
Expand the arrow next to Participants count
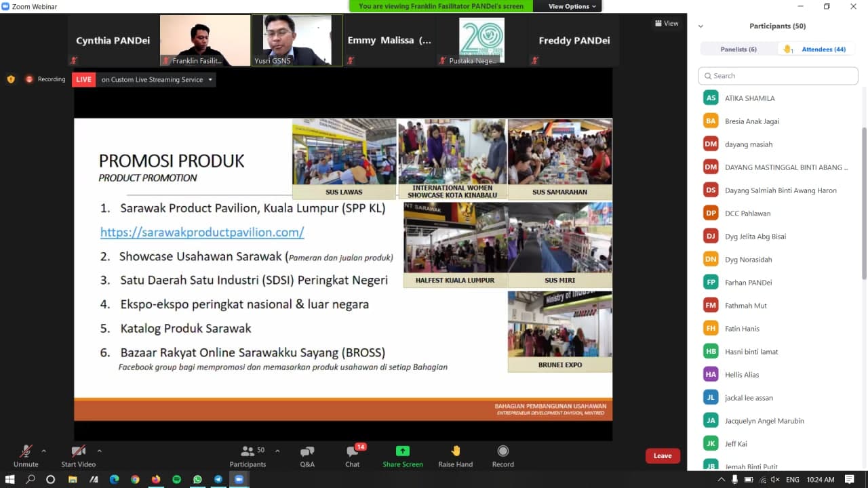(277, 451)
